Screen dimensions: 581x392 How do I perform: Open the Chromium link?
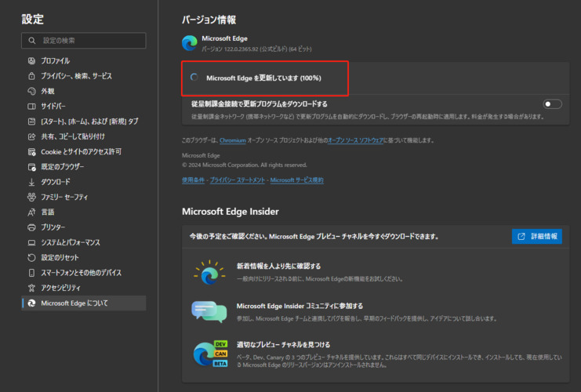click(233, 140)
